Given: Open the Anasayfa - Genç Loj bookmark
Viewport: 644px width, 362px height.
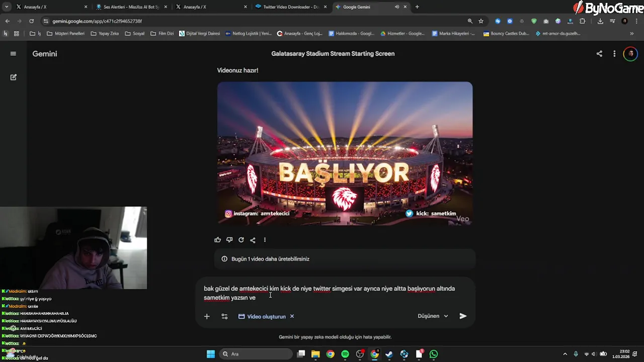Looking at the screenshot, I should 300,34.
